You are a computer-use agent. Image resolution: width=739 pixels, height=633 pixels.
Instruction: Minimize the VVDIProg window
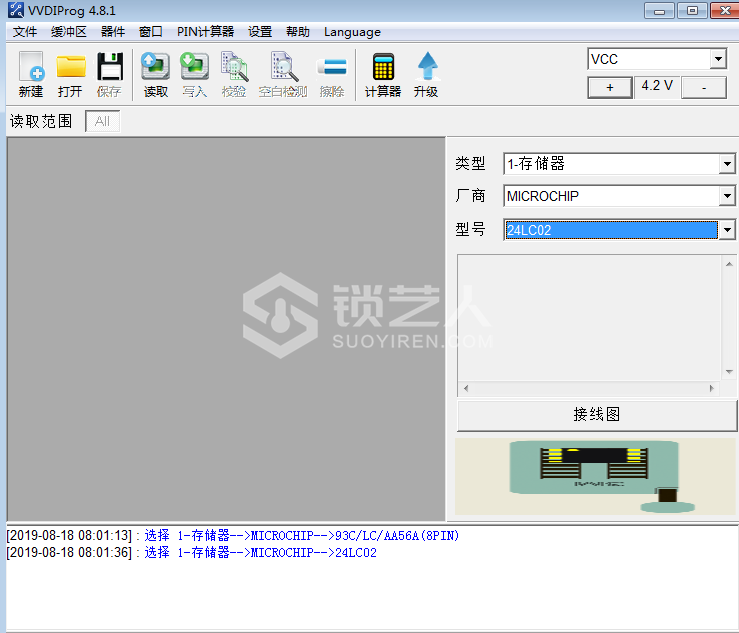pyautogui.click(x=659, y=11)
